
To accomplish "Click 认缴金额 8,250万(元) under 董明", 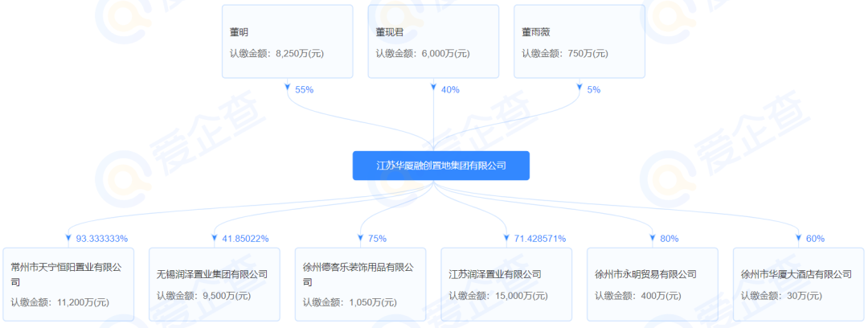I will (276, 54).
